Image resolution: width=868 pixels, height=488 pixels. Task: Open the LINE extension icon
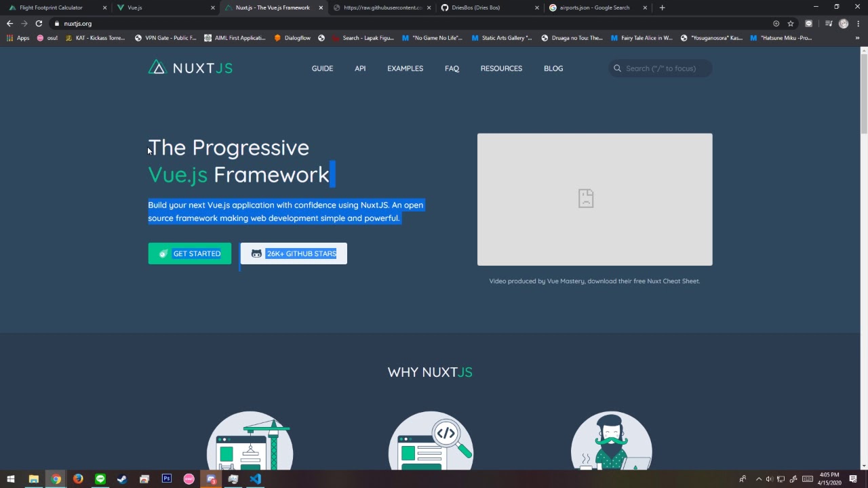pyautogui.click(x=808, y=23)
